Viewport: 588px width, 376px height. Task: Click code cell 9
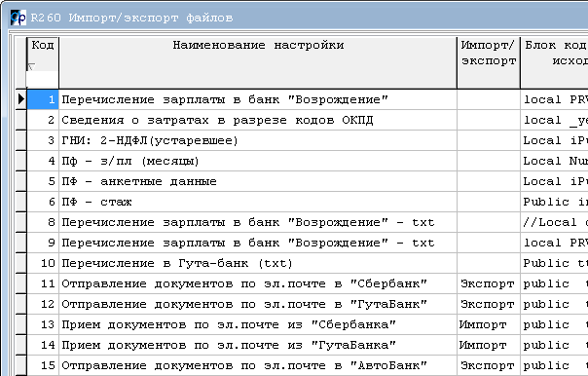(43, 243)
